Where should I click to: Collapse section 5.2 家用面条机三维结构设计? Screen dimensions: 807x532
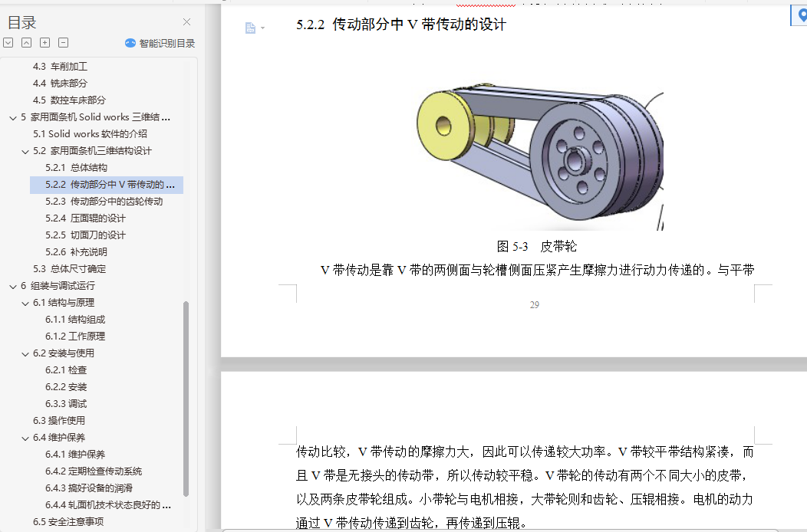tap(25, 152)
